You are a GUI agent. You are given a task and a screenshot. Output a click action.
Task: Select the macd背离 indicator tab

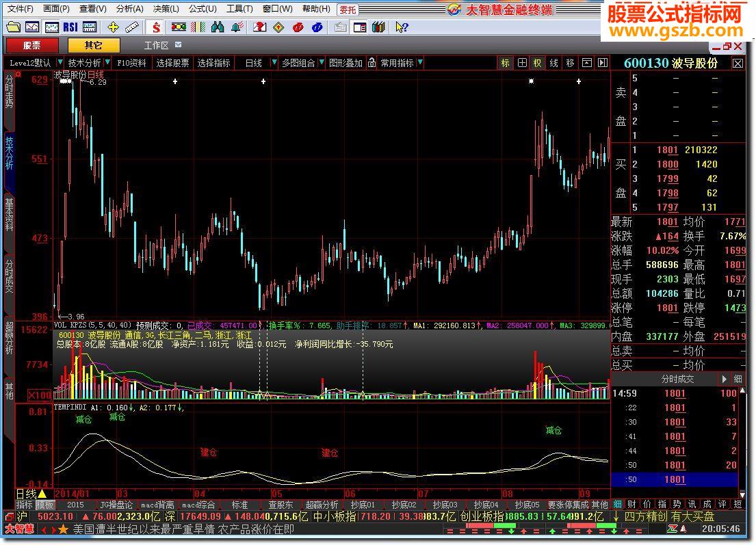coord(157,505)
